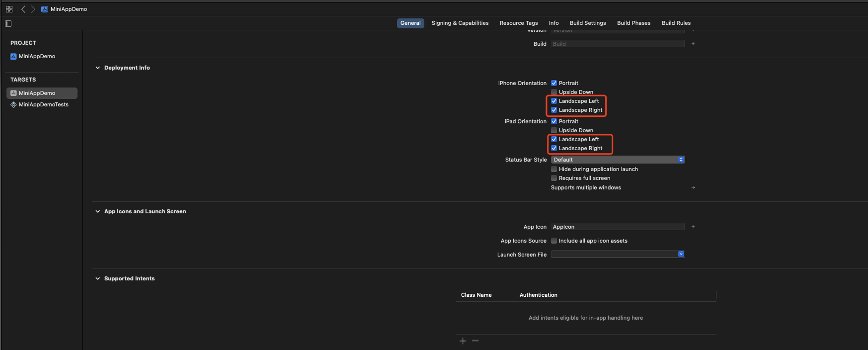This screenshot has height=350, width=868.
Task: Click the intents placeholder text area
Action: [586, 318]
